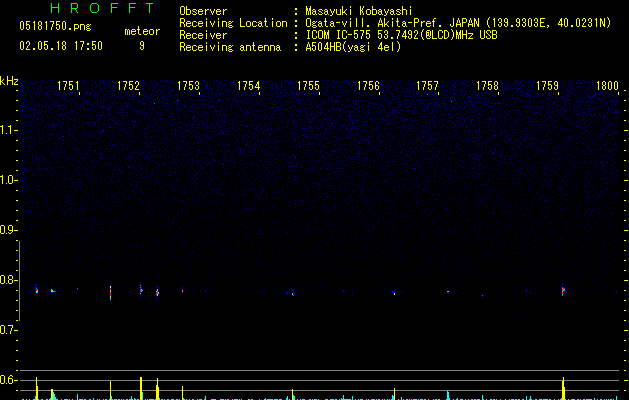The image size is (629, 400).
Task: Click the 0.6 frequency axis label
Action: (x=8, y=380)
